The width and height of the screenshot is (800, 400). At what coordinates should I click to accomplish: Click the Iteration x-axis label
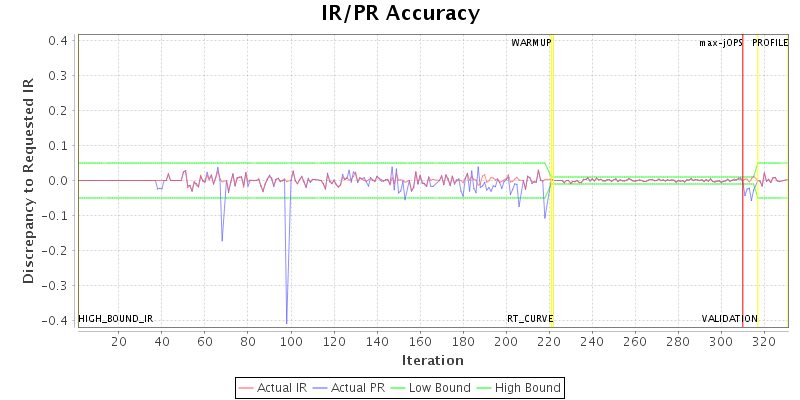(432, 360)
